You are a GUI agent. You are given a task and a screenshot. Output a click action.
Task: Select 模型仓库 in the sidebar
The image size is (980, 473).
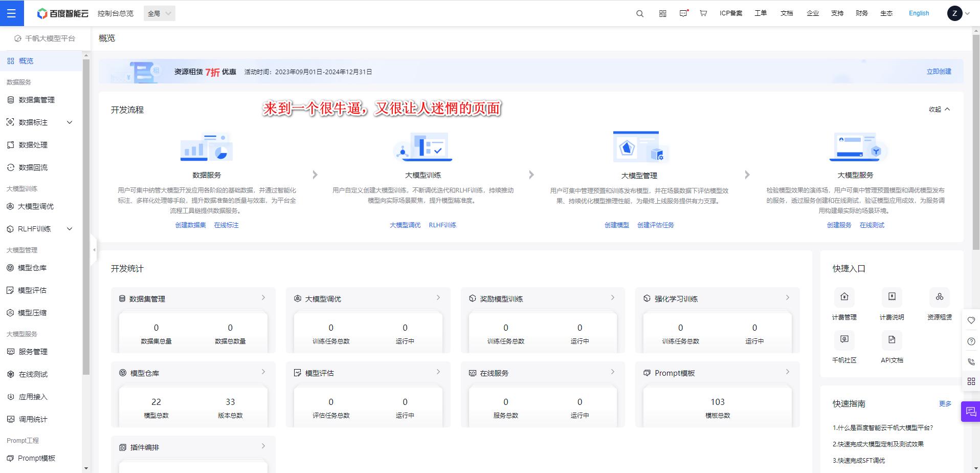pyautogui.click(x=32, y=268)
